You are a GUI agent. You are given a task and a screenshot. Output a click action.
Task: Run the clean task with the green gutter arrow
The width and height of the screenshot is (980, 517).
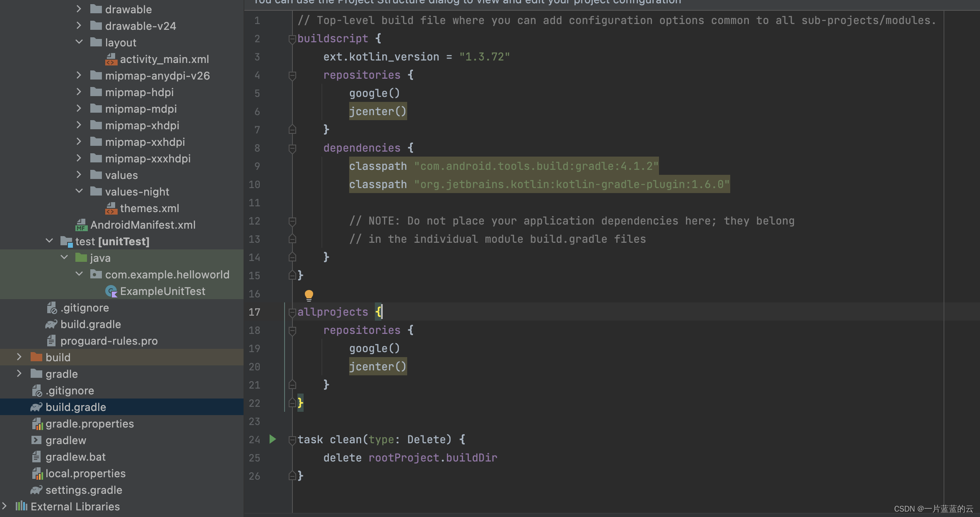(272, 439)
